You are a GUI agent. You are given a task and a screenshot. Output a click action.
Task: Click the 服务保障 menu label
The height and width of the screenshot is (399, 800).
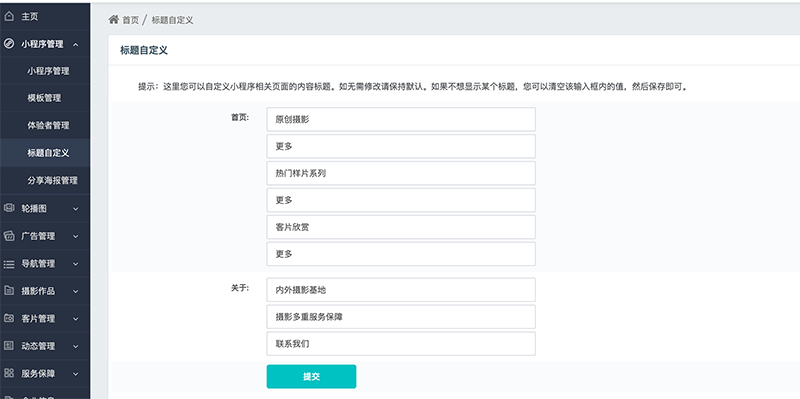(x=38, y=374)
